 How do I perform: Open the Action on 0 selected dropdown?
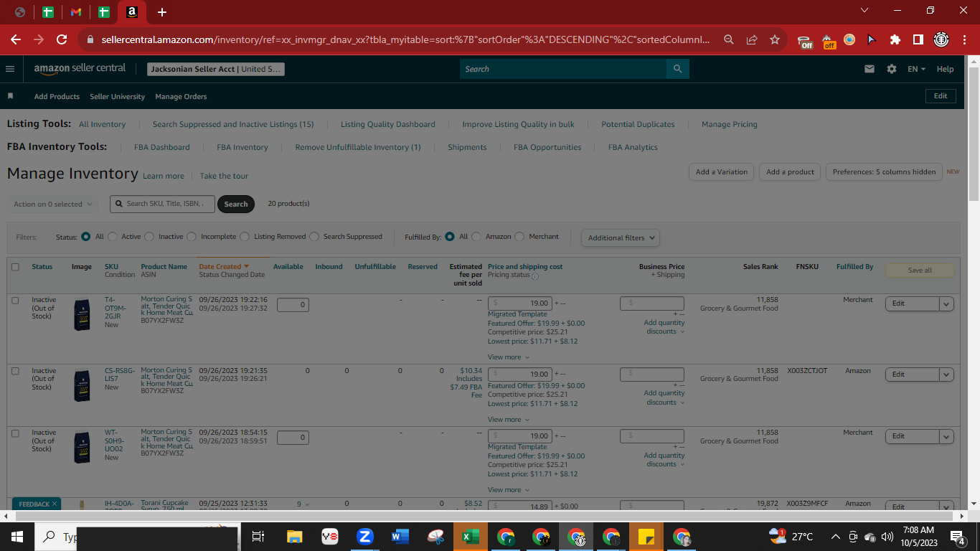click(x=52, y=204)
